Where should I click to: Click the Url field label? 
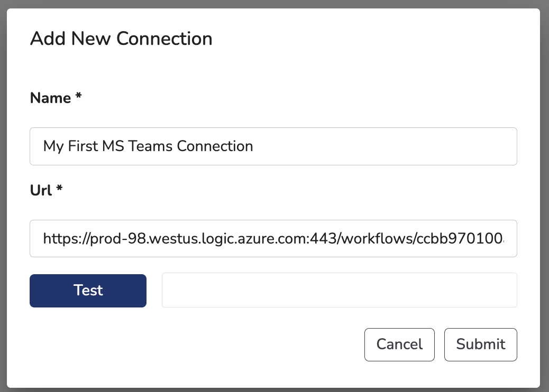pos(41,190)
